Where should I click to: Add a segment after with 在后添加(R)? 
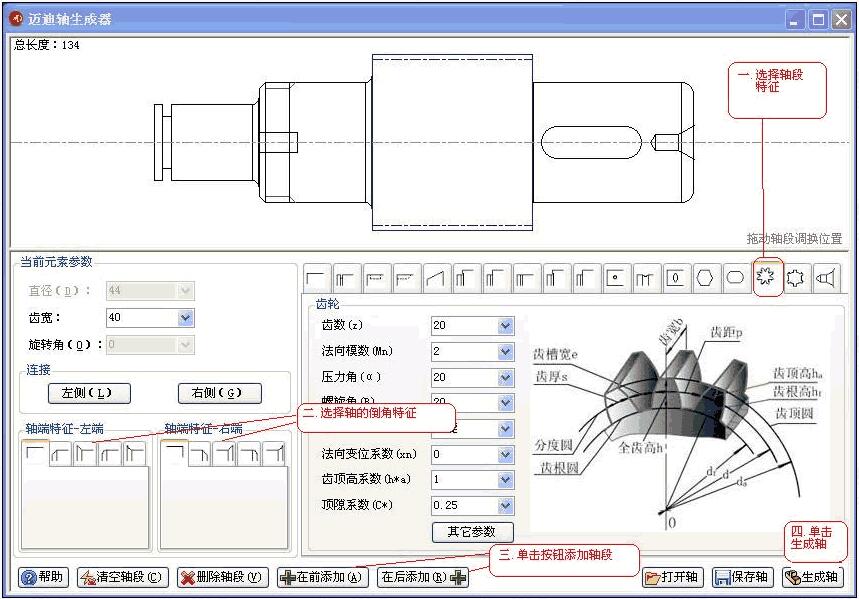point(423,577)
